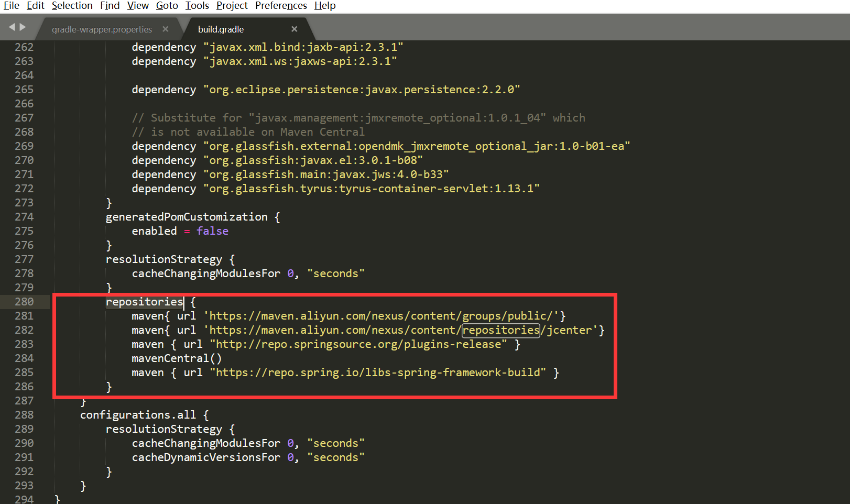
Task: Click line number 280 in gutter
Action: coord(24,302)
